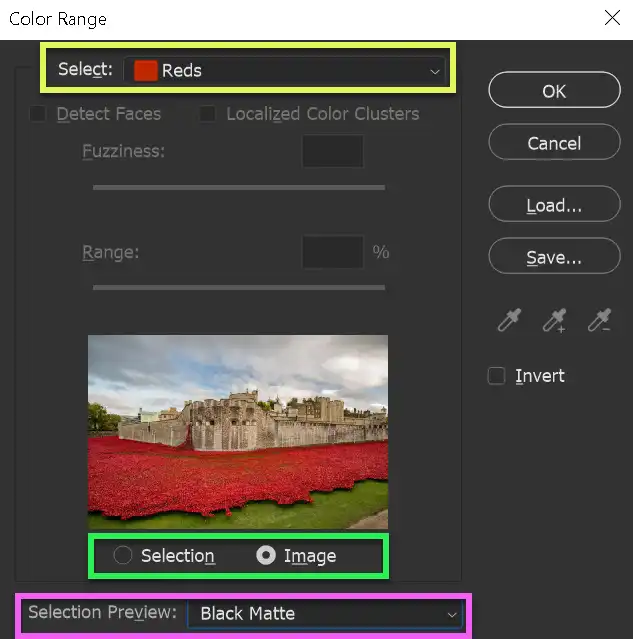Open the Selection Preview dropdown showing Black Matte
The width and height of the screenshot is (633, 639).
325,613
